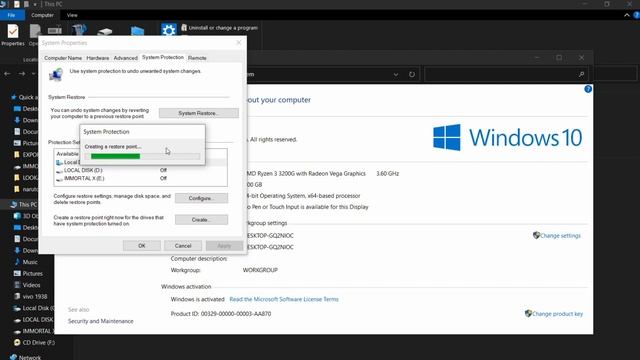640x360 pixels.
Task: Select Network in navigation pane
Action: [x=25, y=357]
